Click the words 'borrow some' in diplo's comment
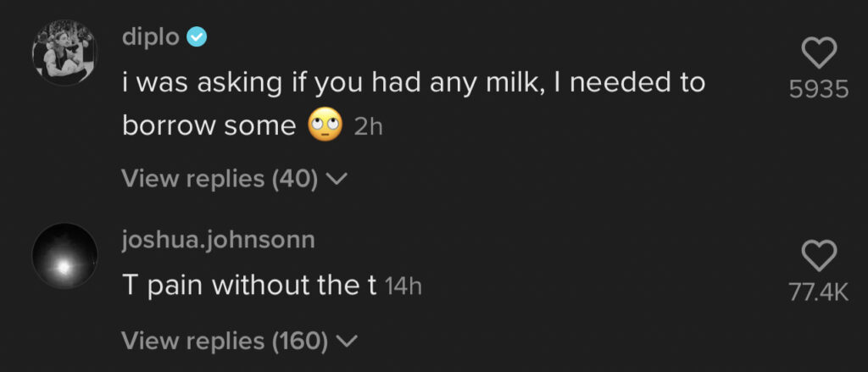 (208, 126)
